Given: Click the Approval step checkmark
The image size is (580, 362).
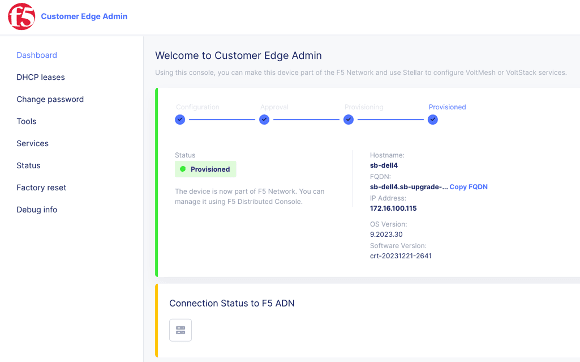Looking at the screenshot, I should pyautogui.click(x=264, y=120).
